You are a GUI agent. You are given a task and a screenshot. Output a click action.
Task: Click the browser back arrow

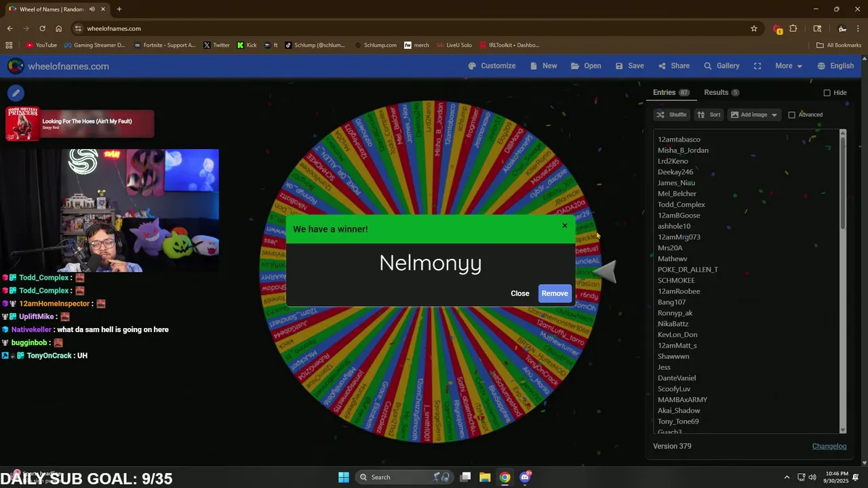[x=9, y=28]
